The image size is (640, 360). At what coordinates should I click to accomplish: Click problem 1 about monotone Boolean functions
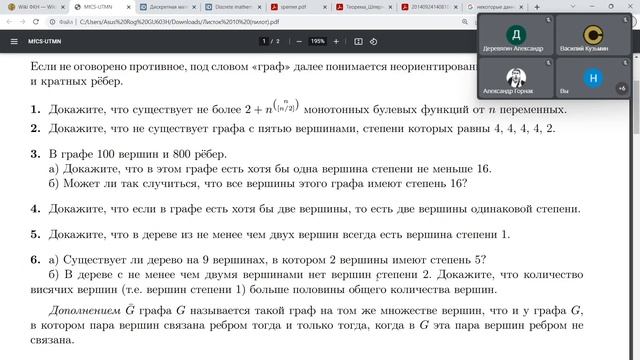(298, 108)
